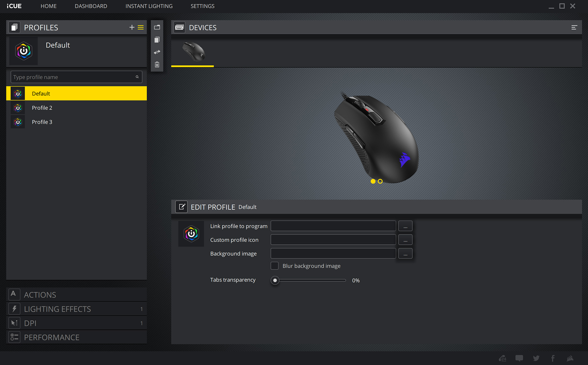Click the delete profile trash icon
The width and height of the screenshot is (588, 365).
point(157,65)
